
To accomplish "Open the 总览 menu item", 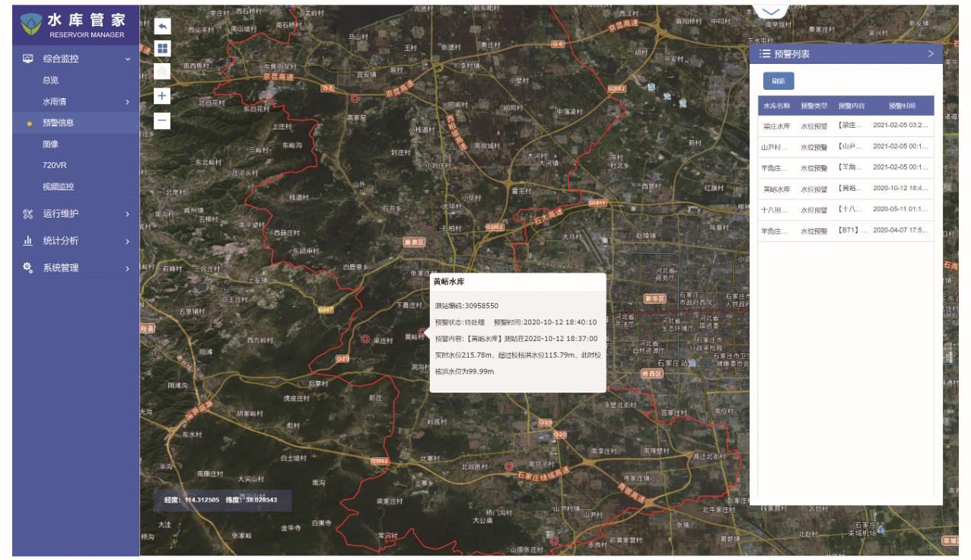I will [52, 80].
